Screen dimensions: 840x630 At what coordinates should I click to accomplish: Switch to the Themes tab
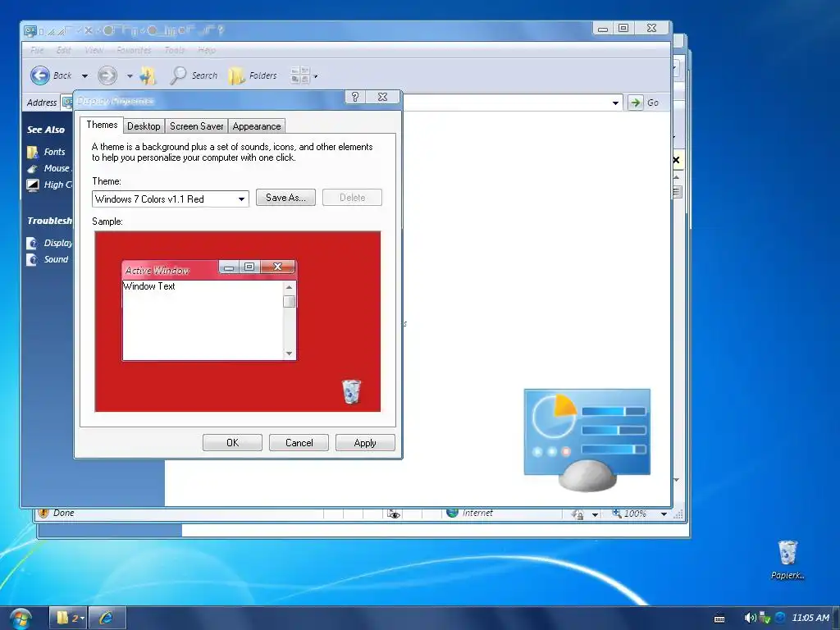(102, 125)
